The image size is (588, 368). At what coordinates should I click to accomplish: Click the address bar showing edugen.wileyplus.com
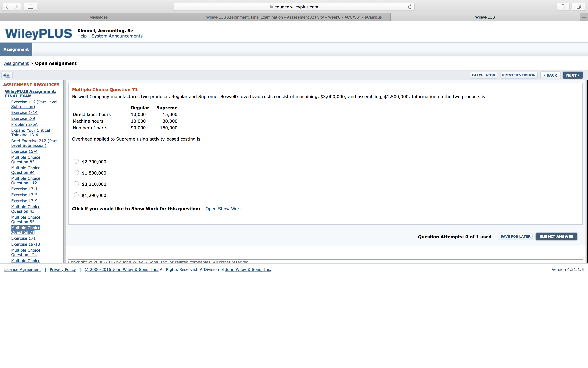(294, 7)
